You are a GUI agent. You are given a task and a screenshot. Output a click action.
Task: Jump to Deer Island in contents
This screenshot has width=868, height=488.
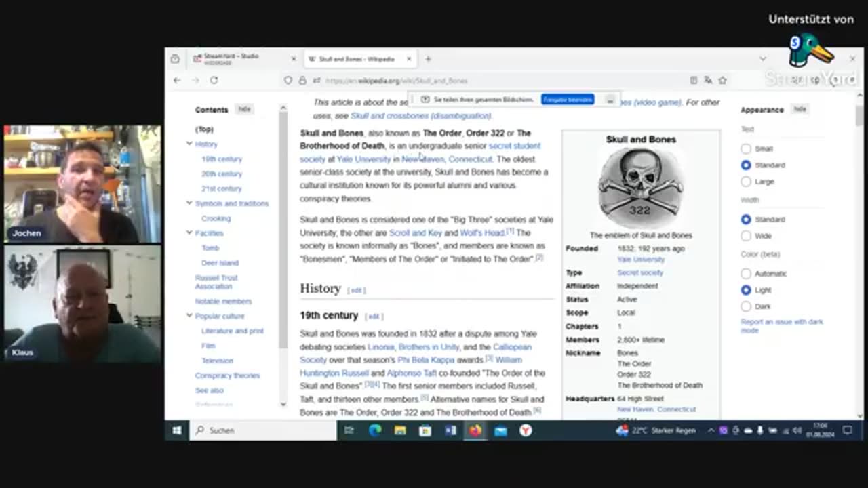point(220,262)
